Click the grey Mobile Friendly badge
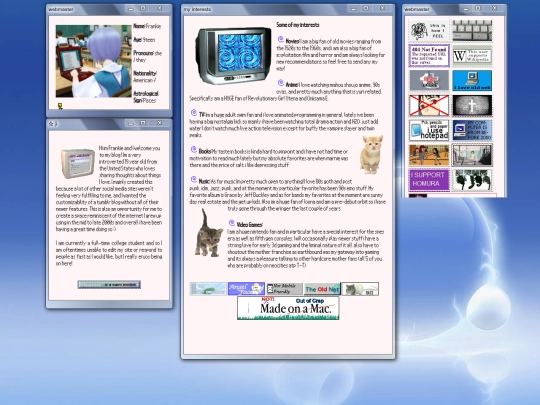The height and width of the screenshot is (405, 540). (x=284, y=289)
